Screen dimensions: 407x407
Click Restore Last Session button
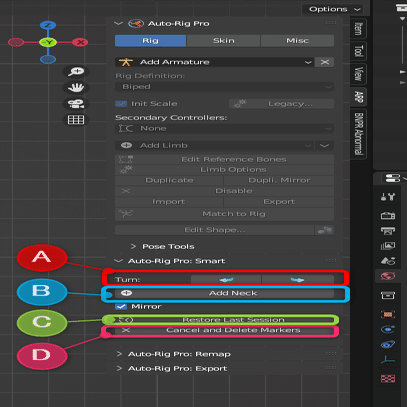tap(224, 320)
